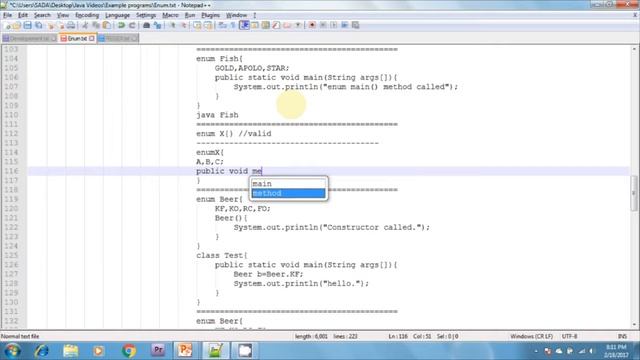Screen dimensions: 640x360
Task: Click the Save toolbar icon
Action: tap(27, 25)
